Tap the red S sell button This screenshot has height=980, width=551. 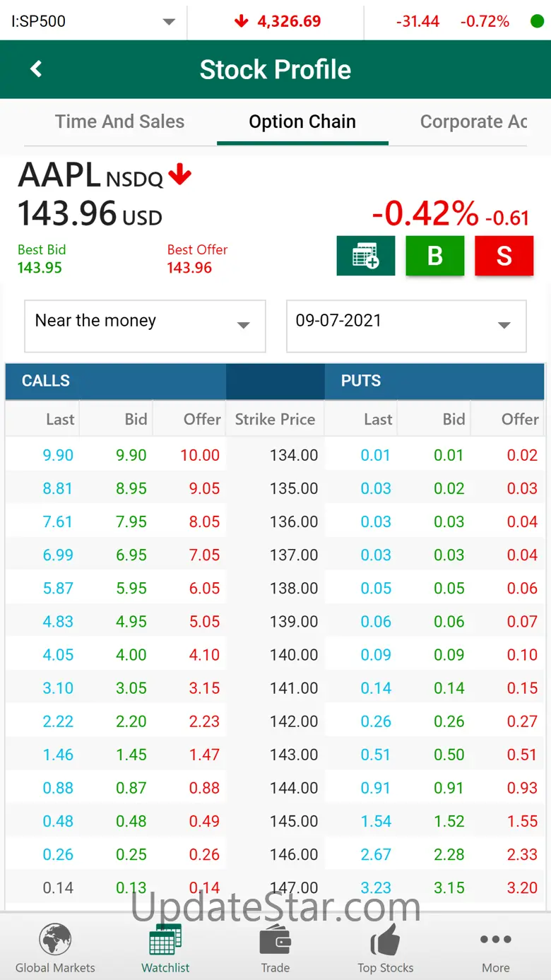point(504,255)
